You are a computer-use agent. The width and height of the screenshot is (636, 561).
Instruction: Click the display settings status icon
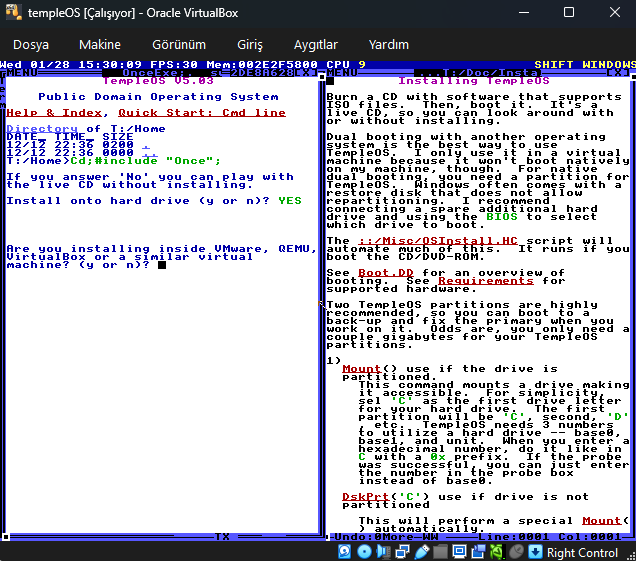[x=460, y=552]
